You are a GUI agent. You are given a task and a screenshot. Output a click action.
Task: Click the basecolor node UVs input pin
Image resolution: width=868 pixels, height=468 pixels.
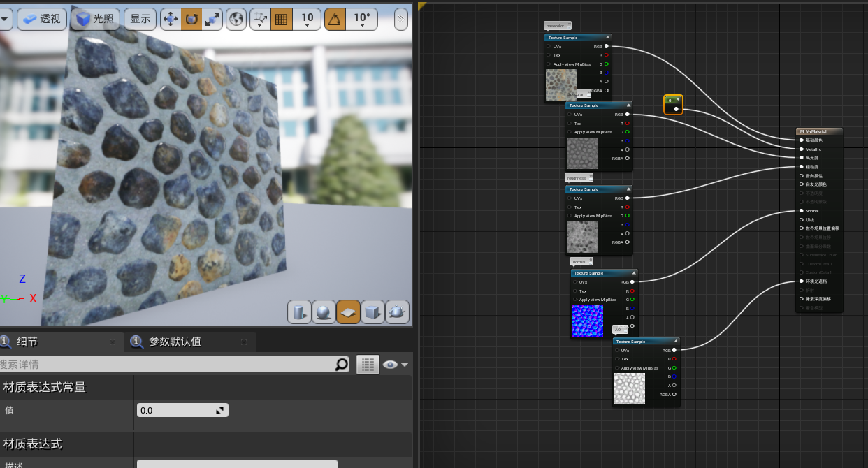[x=549, y=46]
